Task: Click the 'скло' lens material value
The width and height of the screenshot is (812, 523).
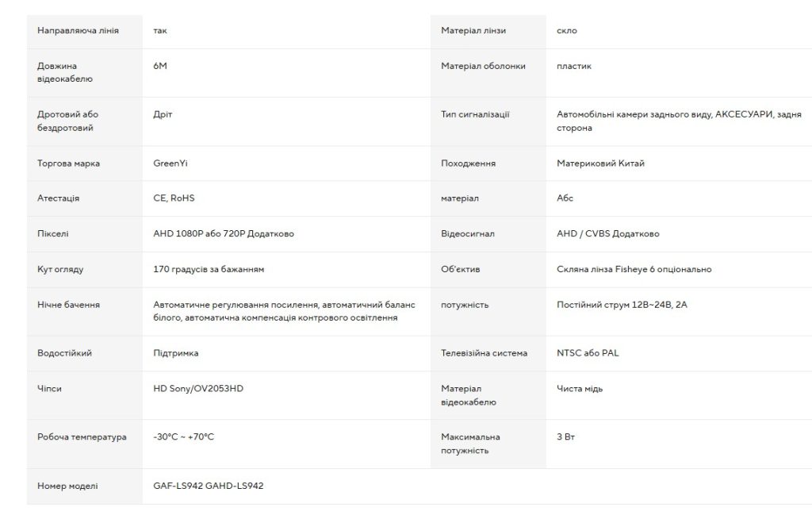Action: [x=567, y=31]
